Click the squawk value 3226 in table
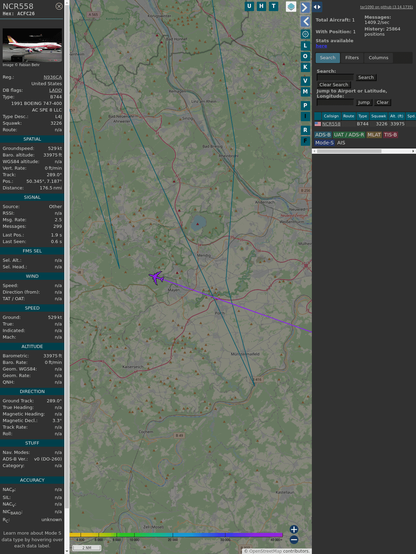The width and height of the screenshot is (416, 554). 381,124
